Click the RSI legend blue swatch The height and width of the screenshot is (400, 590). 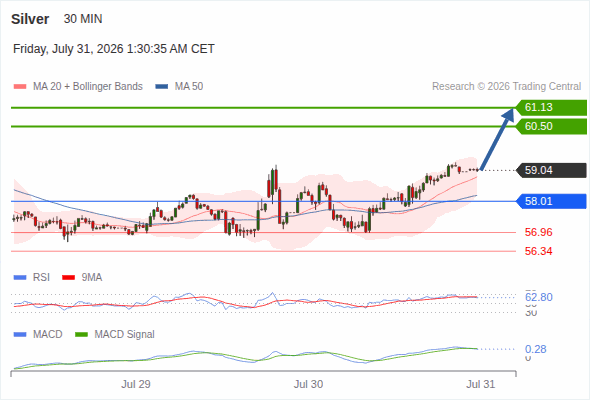click(20, 278)
